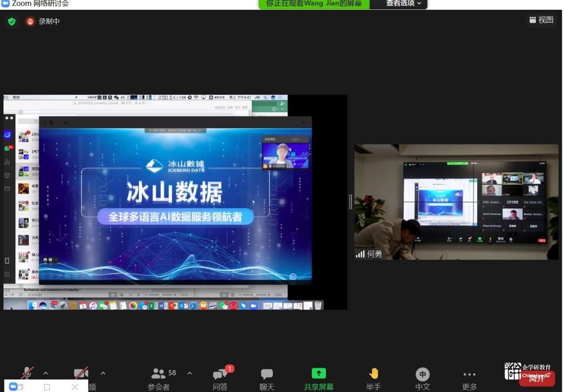
Task: Raise hand with the 举手 icon
Action: click(x=374, y=373)
